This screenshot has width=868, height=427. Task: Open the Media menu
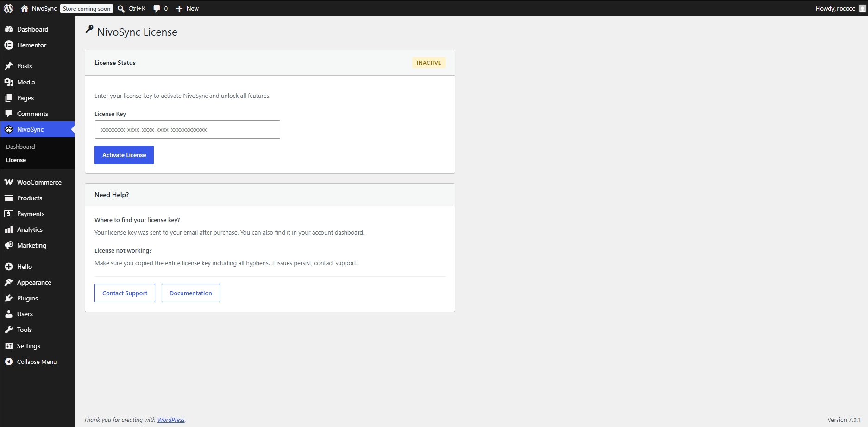pos(37,82)
